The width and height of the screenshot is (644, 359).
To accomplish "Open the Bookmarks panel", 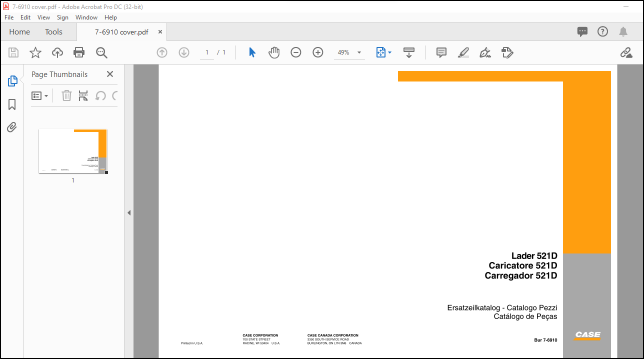I will pyautogui.click(x=12, y=104).
